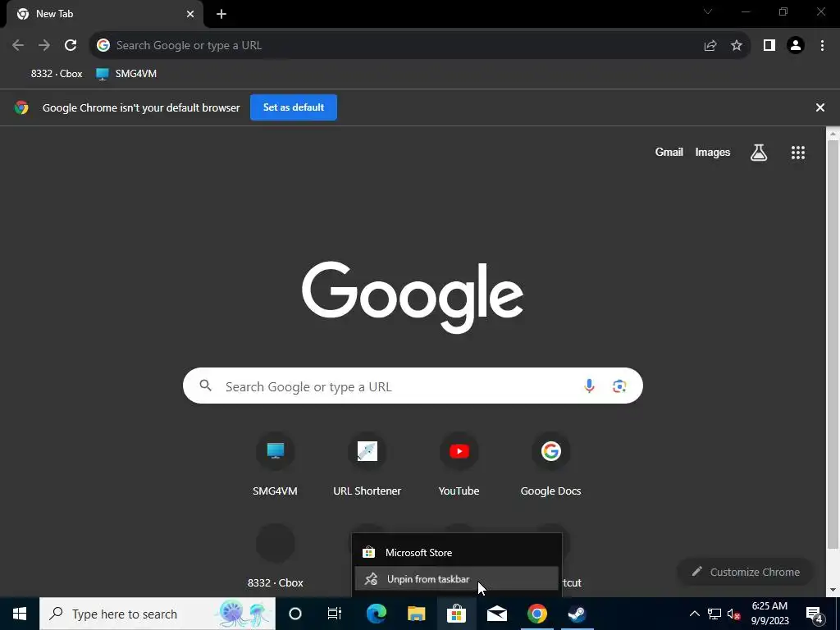Launch Microsoft Edge from the taskbar

[x=376, y=614]
